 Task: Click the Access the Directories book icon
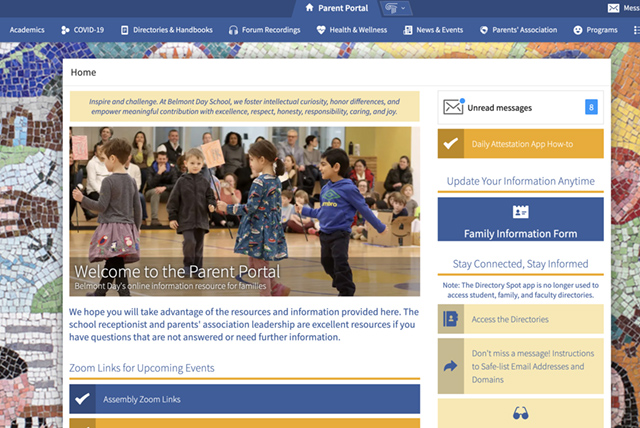coord(451,319)
